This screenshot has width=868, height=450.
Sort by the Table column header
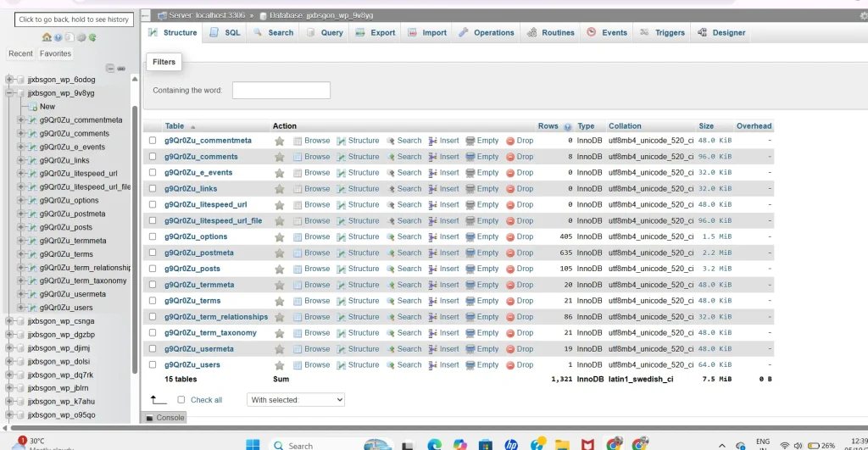175,126
